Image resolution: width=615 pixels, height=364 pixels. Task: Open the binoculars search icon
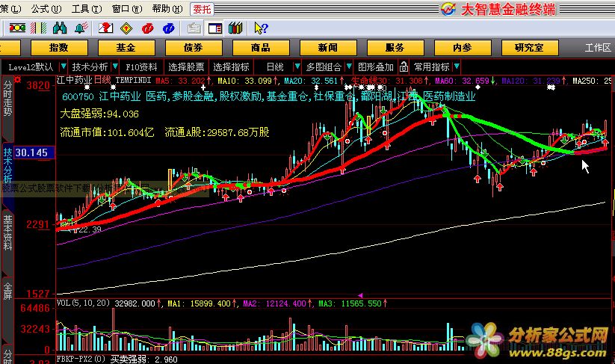coord(60,28)
